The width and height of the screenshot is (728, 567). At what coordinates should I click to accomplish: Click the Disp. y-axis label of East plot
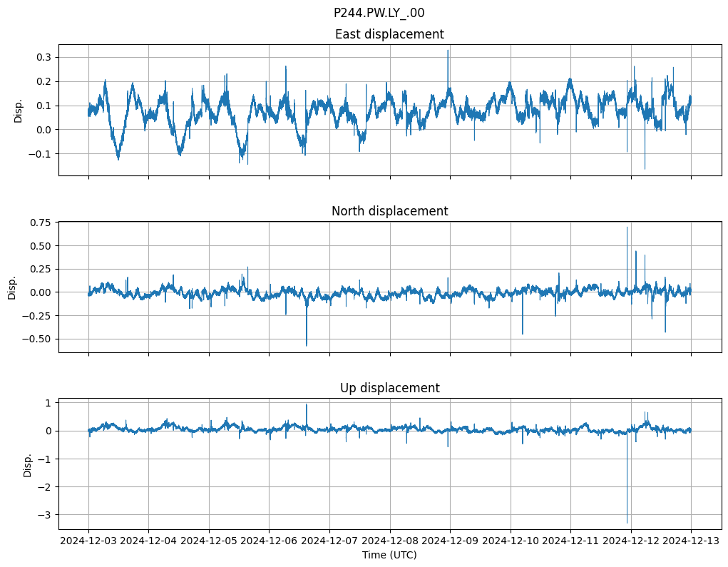[19, 111]
